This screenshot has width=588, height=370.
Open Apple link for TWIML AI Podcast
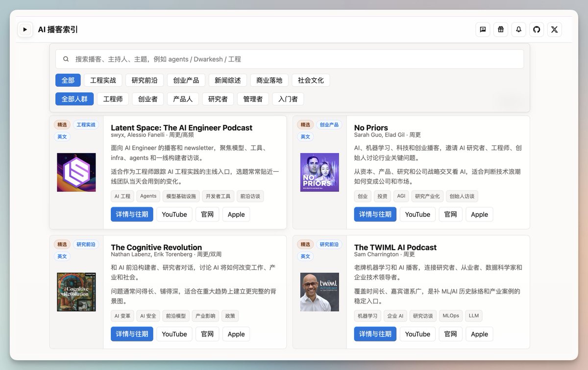479,334
